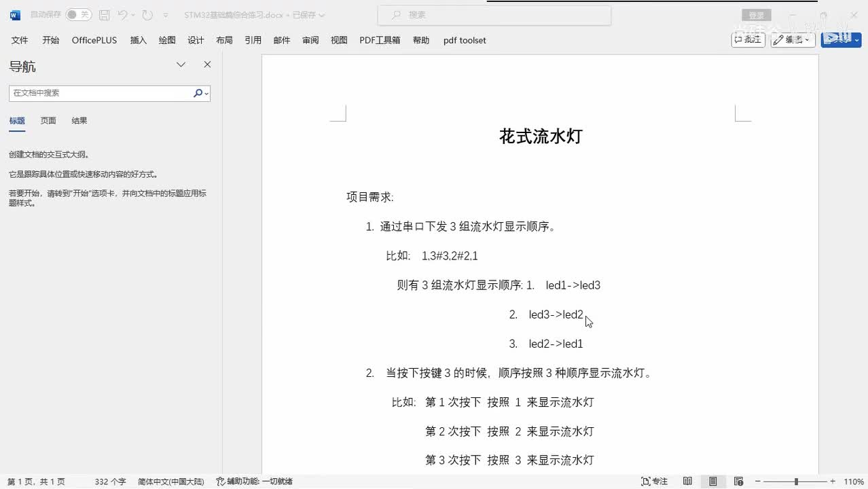Switch to Web Layout view icon
This screenshot has width=868, height=489.
739,482
